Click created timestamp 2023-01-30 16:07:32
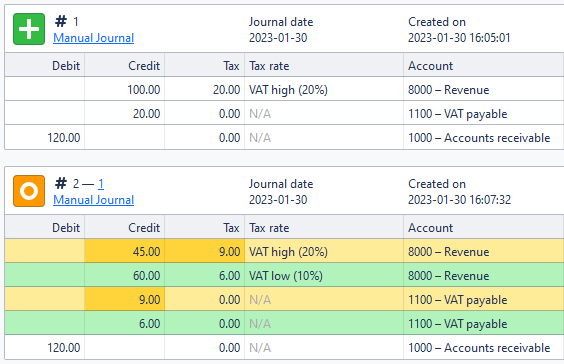The image size is (564, 364). pyautogui.click(x=459, y=200)
